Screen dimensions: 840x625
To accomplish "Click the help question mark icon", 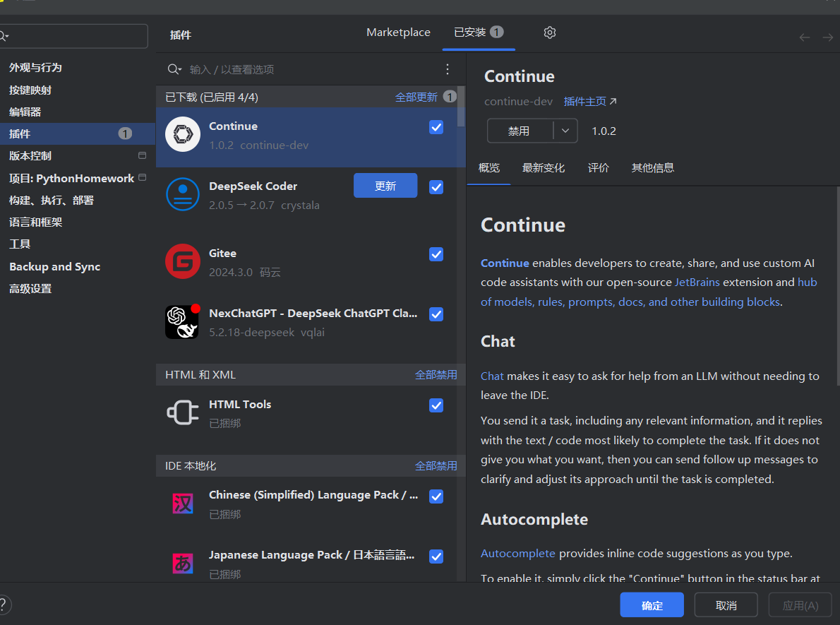I will pyautogui.click(x=3, y=605).
